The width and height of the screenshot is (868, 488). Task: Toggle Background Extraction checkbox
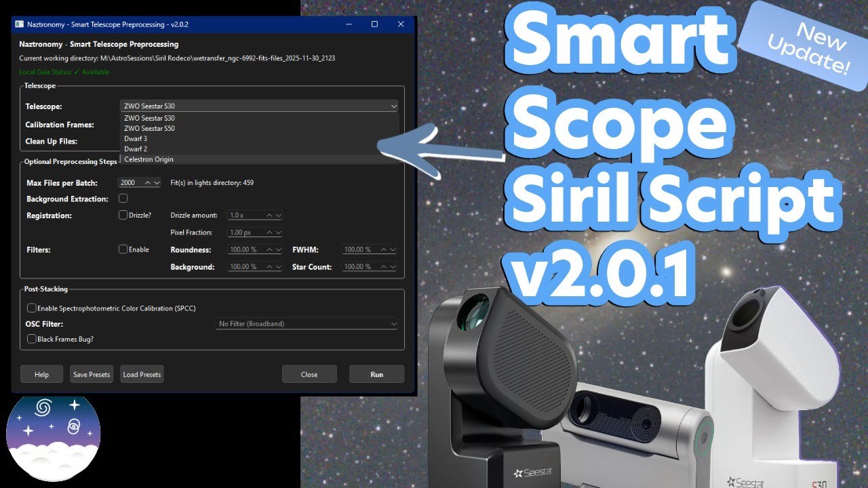(123, 199)
